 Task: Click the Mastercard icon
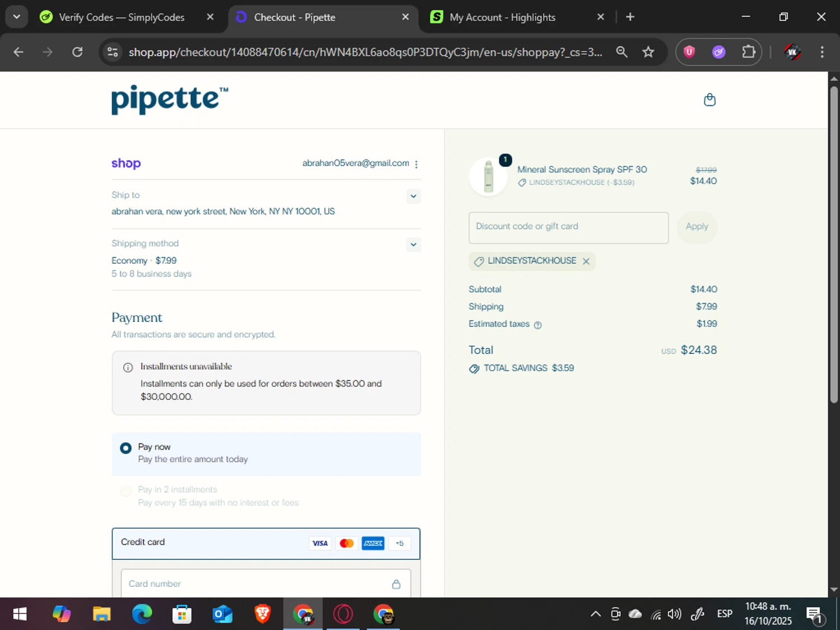click(347, 543)
